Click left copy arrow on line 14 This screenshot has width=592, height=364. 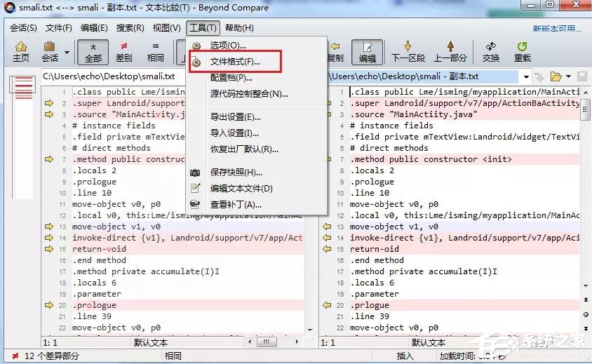pyautogui.click(x=49, y=238)
